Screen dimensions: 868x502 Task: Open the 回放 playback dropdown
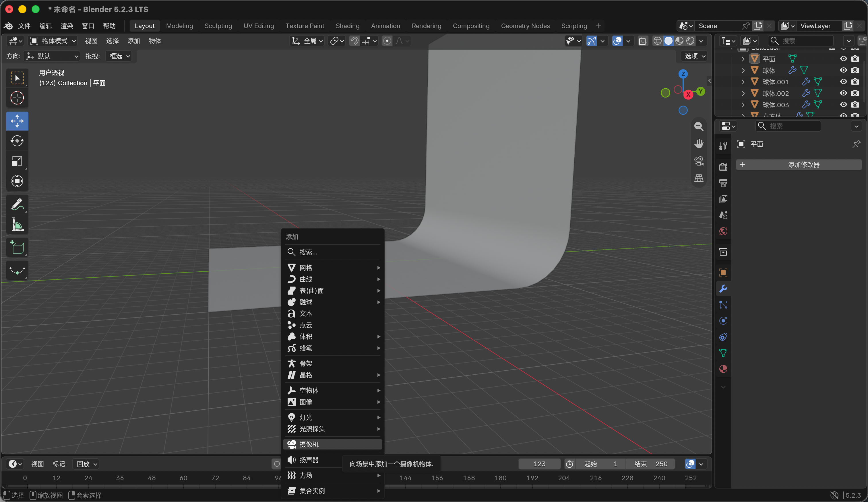86,464
